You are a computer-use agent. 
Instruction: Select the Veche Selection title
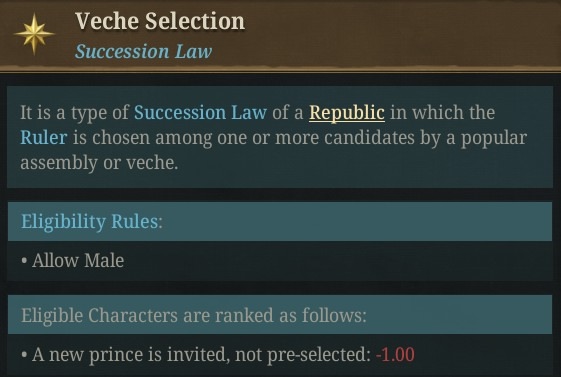[160, 21]
